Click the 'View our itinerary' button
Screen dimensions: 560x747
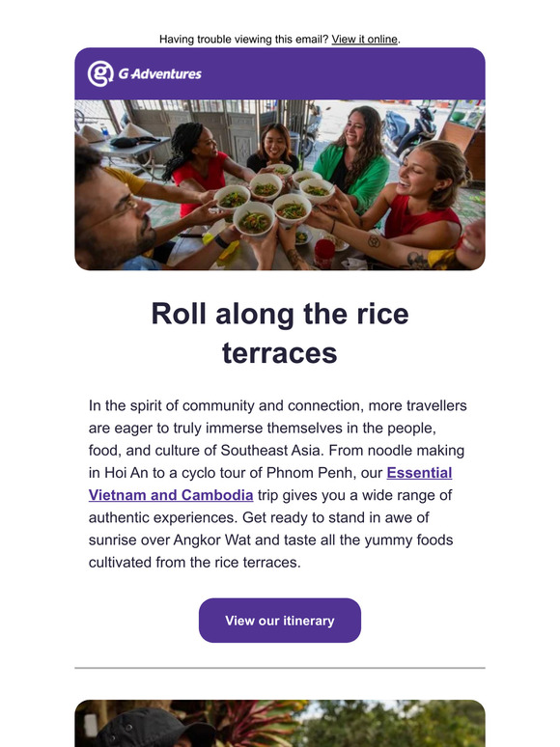pyautogui.click(x=280, y=621)
